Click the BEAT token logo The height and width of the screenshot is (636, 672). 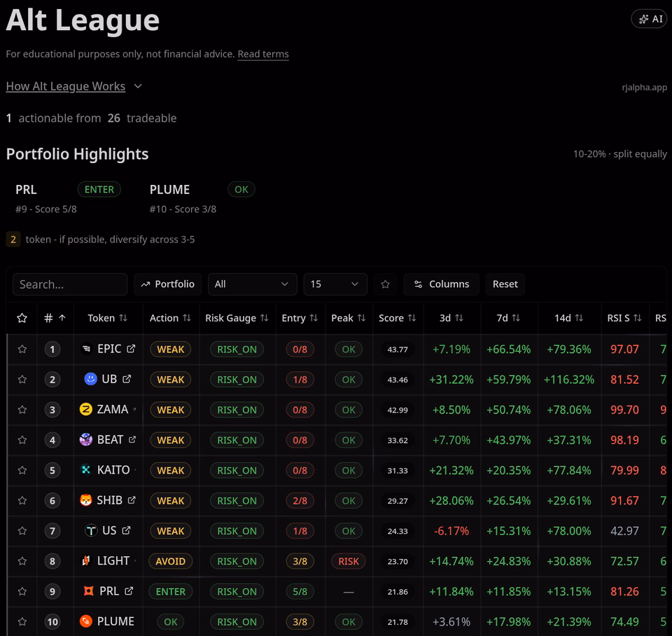tap(86, 440)
